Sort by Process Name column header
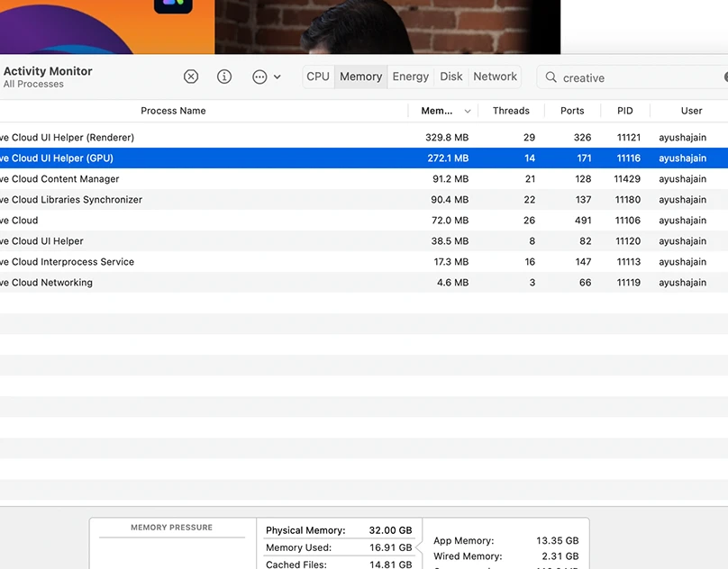 pyautogui.click(x=173, y=112)
